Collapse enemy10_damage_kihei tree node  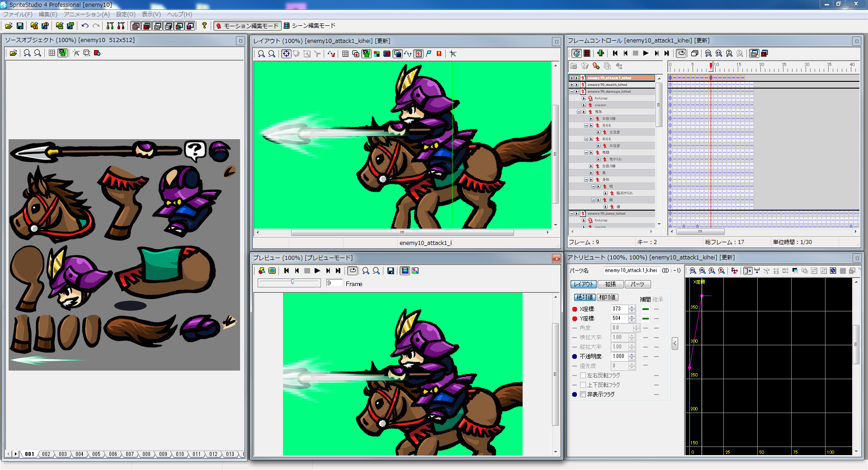[571, 91]
